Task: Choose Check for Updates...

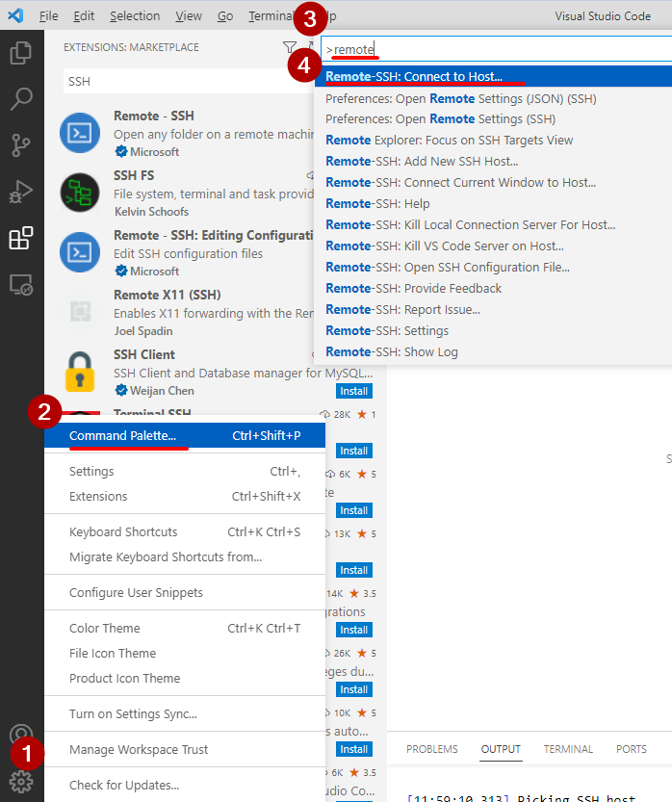Action: click(185, 785)
